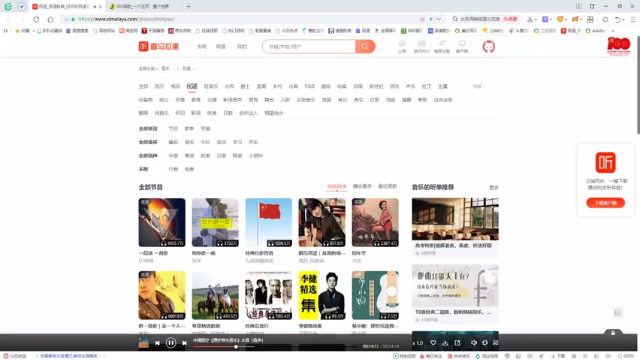Collapse the category list with 收起 toggle
This screenshot has height=360, width=640.
tap(478, 86)
